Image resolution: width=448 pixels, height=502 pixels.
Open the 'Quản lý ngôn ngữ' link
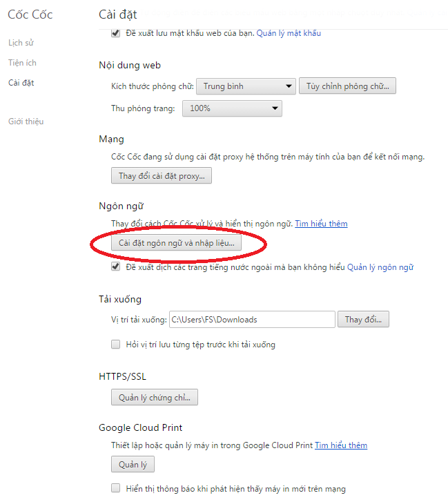(380, 267)
